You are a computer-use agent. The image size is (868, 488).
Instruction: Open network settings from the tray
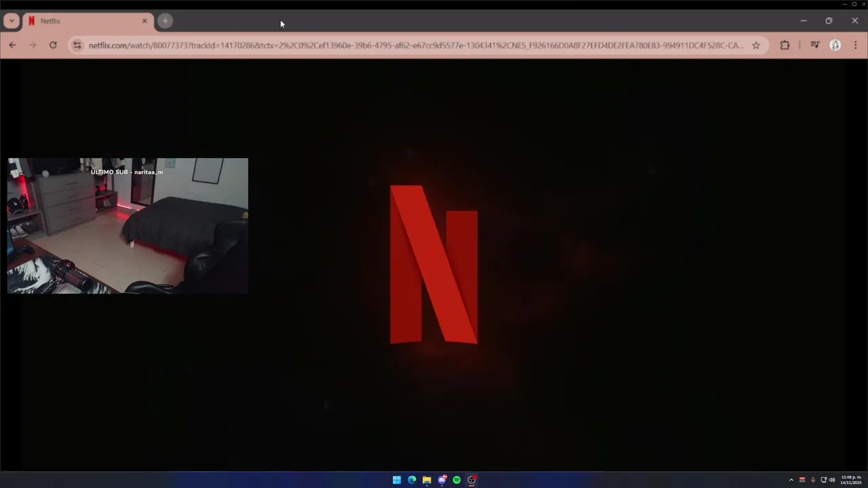(824, 480)
